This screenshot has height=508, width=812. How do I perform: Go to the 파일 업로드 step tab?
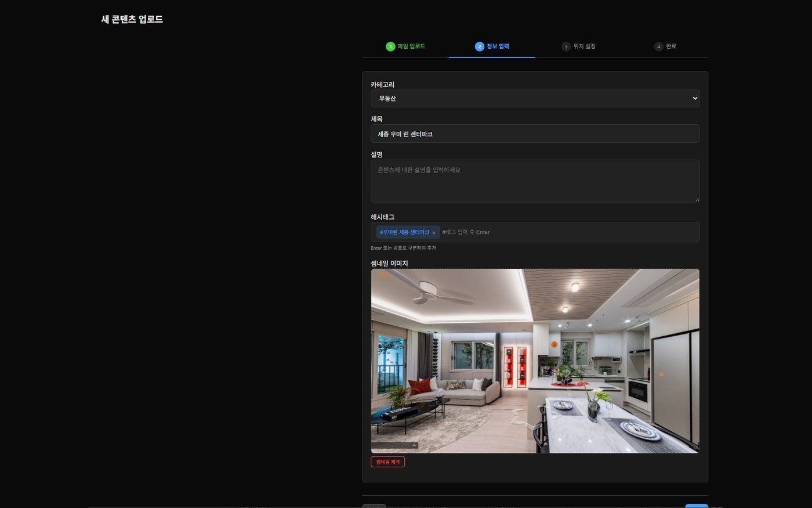pos(405,46)
